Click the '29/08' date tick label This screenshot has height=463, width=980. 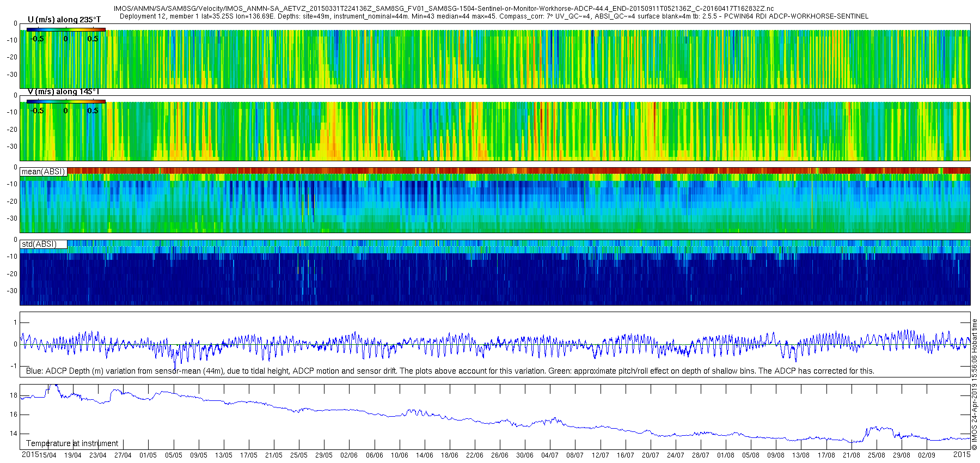pos(902,455)
